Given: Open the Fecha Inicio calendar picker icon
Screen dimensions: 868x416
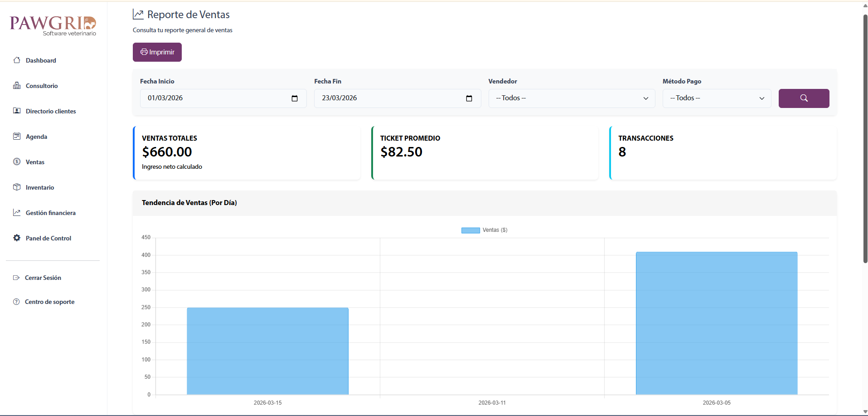Looking at the screenshot, I should tap(295, 98).
